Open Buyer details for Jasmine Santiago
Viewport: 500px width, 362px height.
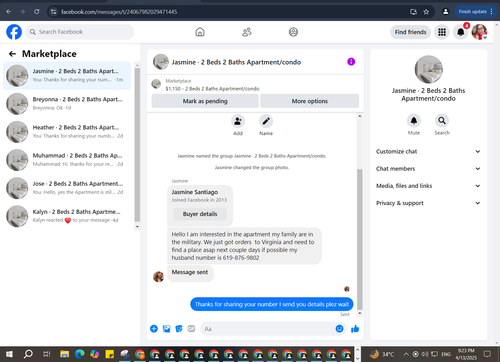click(x=200, y=214)
